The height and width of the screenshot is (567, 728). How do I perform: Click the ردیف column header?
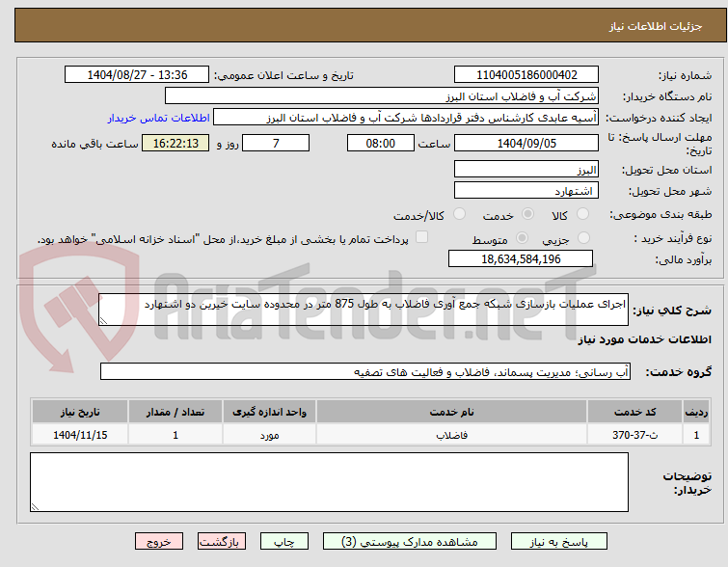[x=696, y=412]
